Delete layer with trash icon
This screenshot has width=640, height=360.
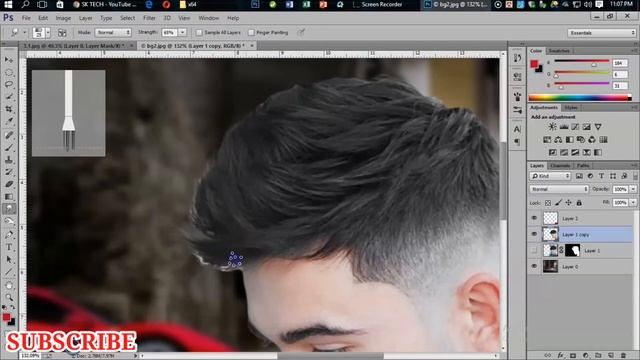point(623,356)
